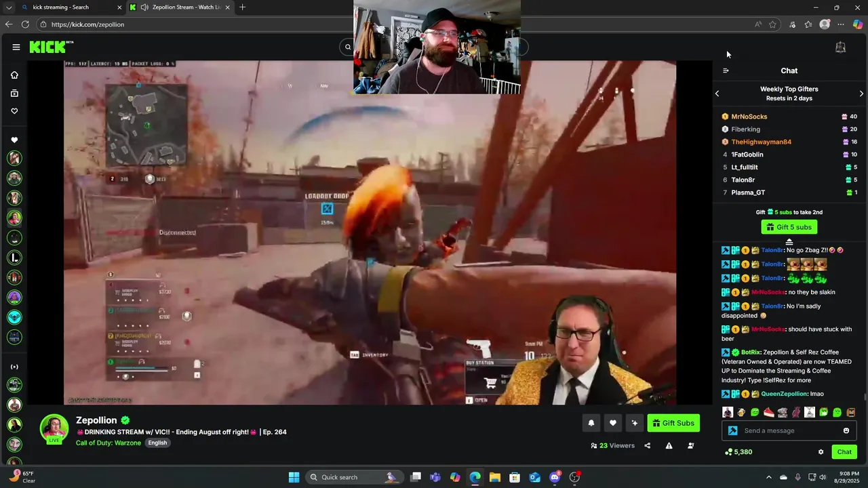Image resolution: width=868 pixels, height=488 pixels.
Task: Click the English language tag
Action: coord(157,443)
